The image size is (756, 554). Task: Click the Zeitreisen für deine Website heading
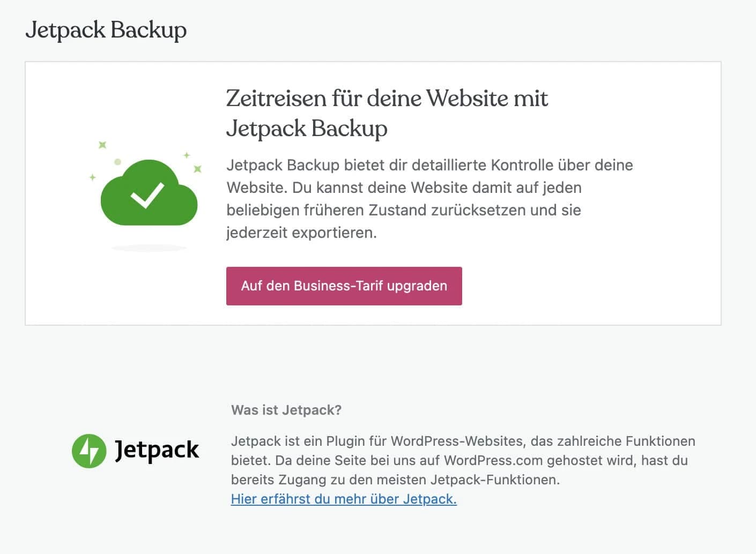pyautogui.click(x=387, y=113)
